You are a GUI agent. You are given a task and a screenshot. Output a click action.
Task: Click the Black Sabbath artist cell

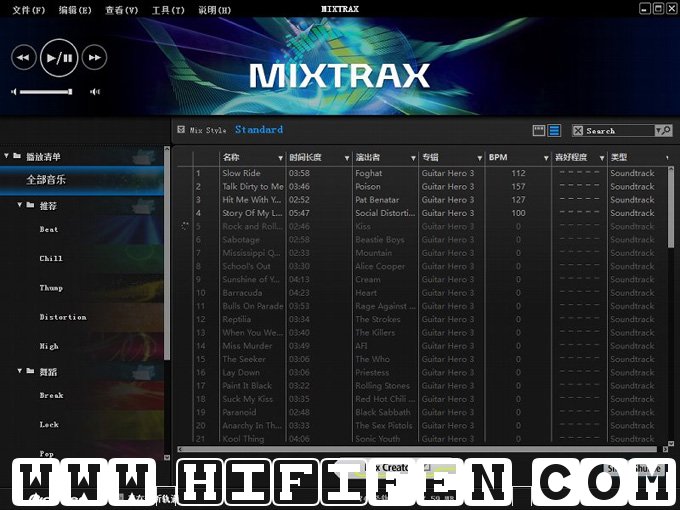tap(382, 412)
